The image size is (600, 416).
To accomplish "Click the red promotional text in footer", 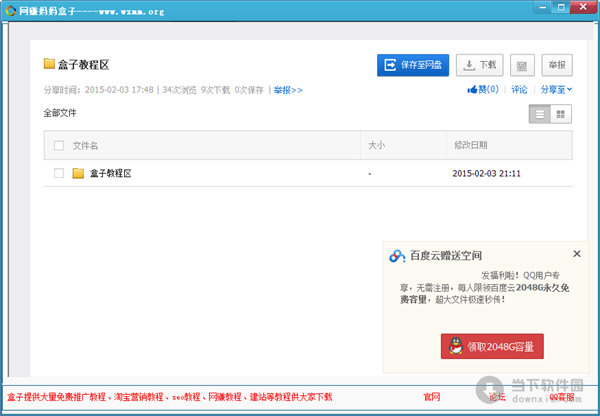I will click(x=170, y=397).
